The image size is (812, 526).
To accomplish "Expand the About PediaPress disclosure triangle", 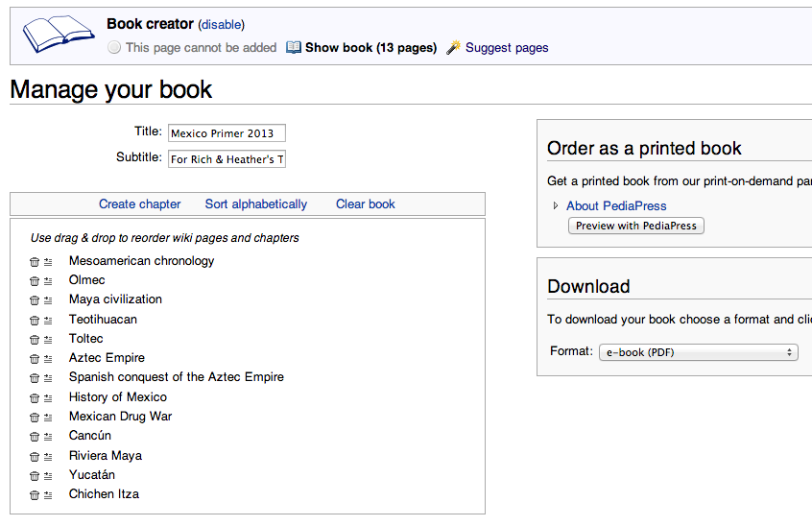I will coord(556,205).
